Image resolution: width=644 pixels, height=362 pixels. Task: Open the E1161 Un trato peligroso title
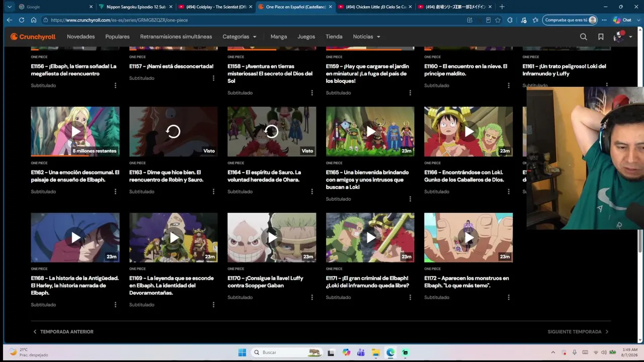pos(564,70)
